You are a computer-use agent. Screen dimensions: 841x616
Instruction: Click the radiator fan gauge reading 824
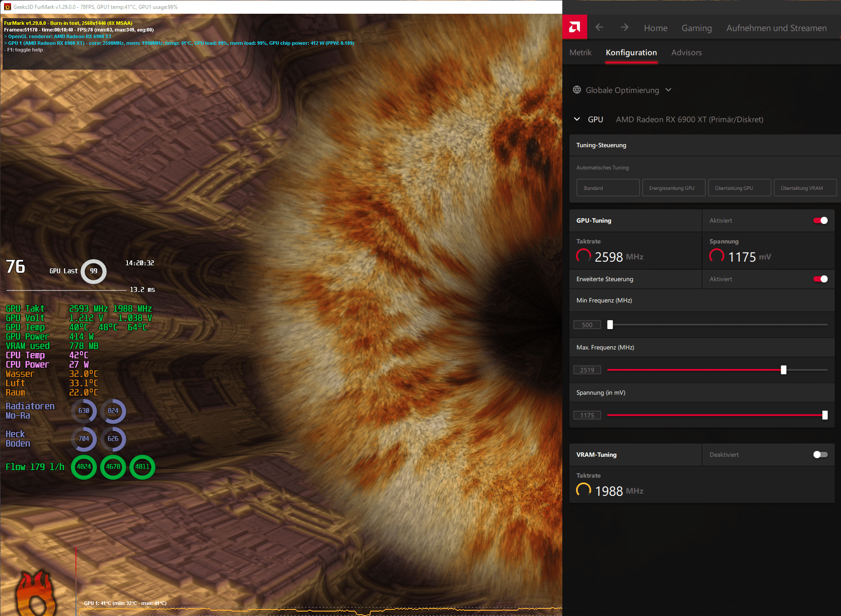(113, 411)
